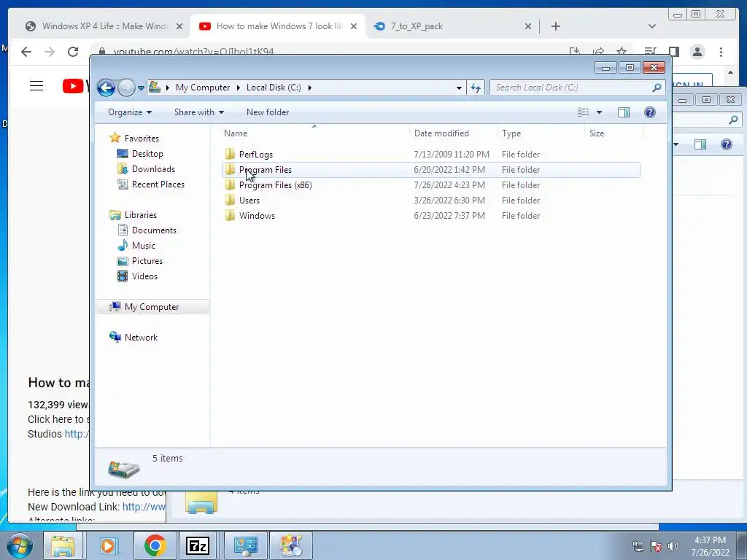Image resolution: width=747 pixels, height=560 pixels.
Task: Change your view icon button
Action: coord(583,112)
